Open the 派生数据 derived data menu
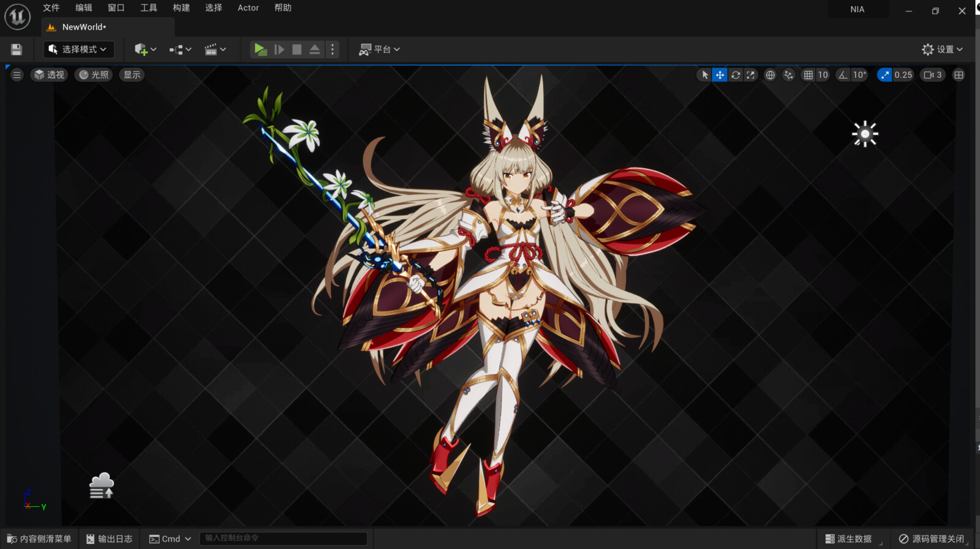 click(x=848, y=539)
